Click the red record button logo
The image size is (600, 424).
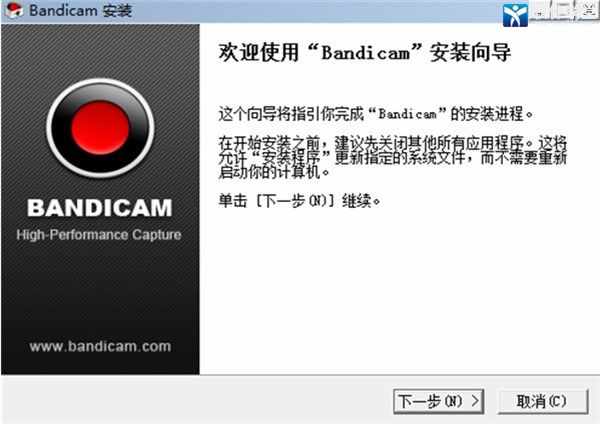(100, 128)
